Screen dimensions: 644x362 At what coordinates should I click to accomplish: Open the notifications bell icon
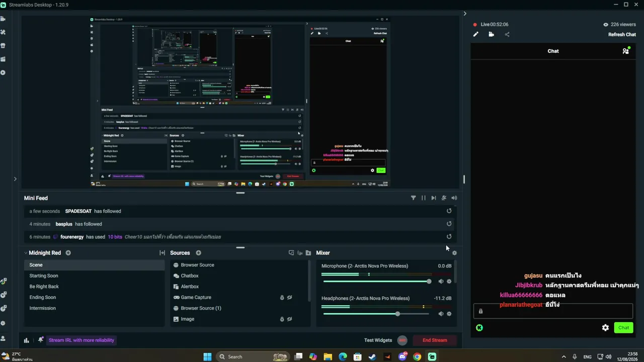pos(41,340)
